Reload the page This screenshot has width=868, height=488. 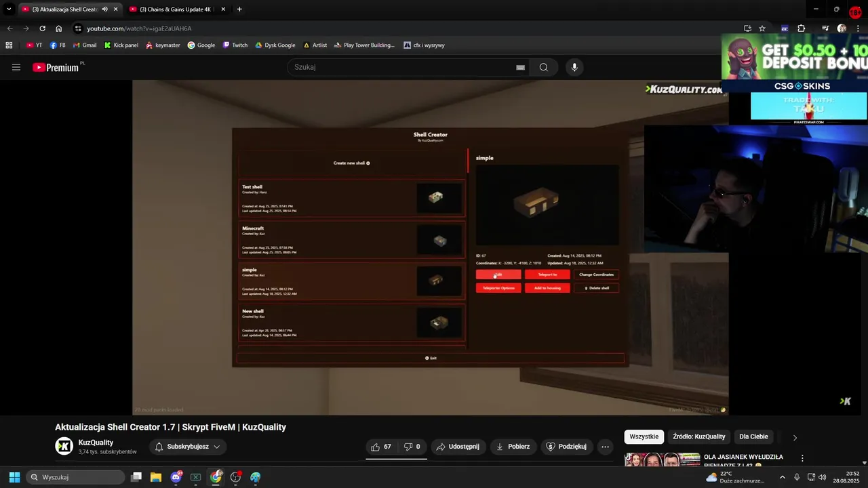tap(42, 28)
